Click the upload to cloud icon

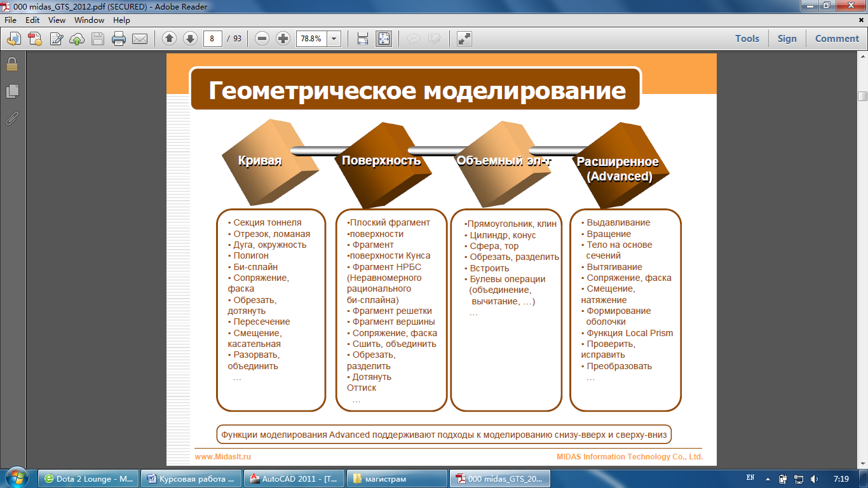pos(77,39)
